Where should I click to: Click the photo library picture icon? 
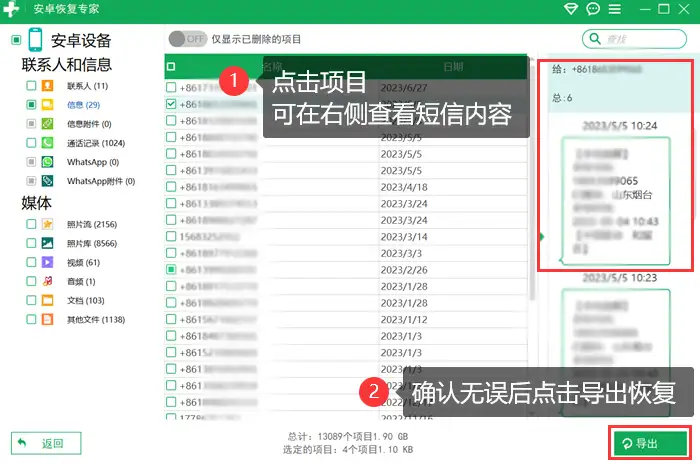(47, 243)
